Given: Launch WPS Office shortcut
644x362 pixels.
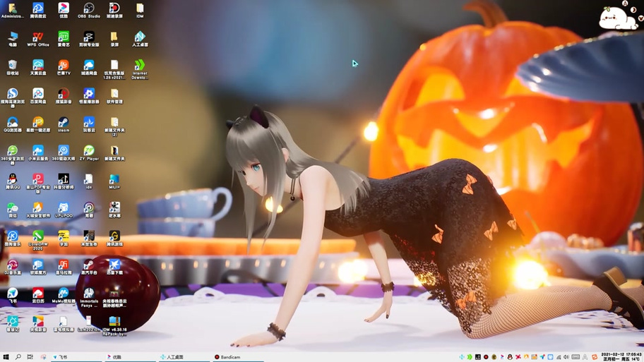Looking at the screenshot, I should tap(38, 39).
